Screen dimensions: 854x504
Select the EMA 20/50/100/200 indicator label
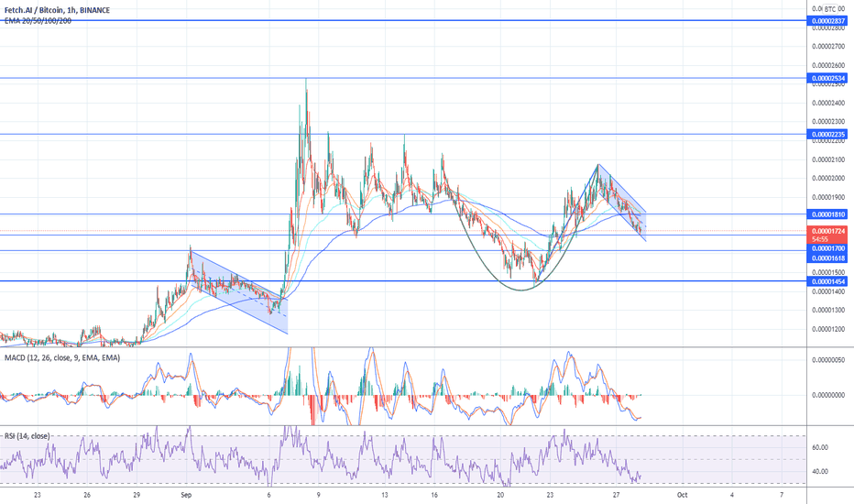point(38,21)
